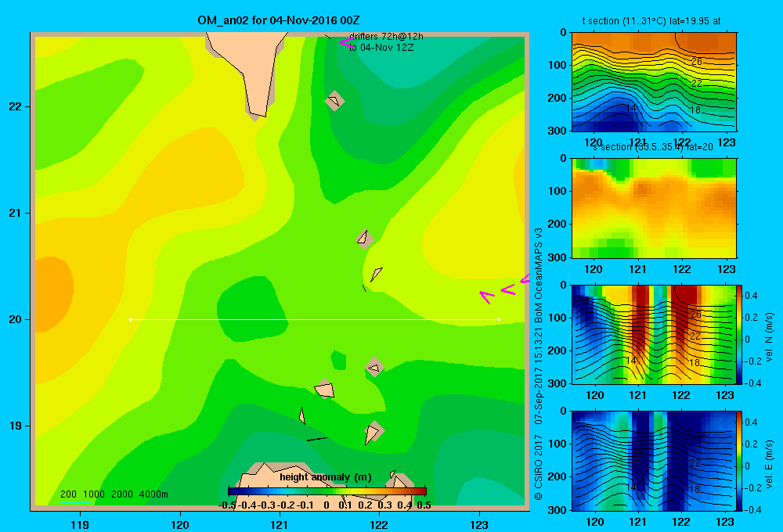Click the Taiwan southern tip landmass
This screenshot has height=532, width=783.
[x=252, y=65]
